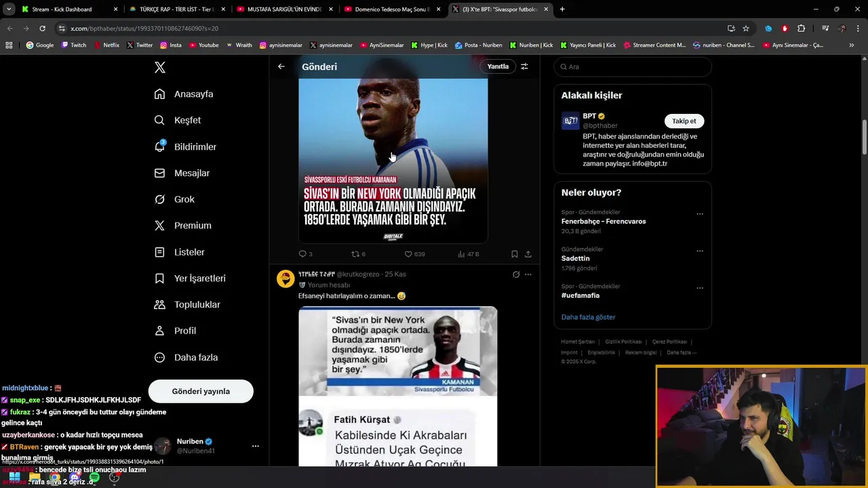The image size is (868, 488).
Task: Open Listeler in the sidebar
Action: [x=179, y=252]
